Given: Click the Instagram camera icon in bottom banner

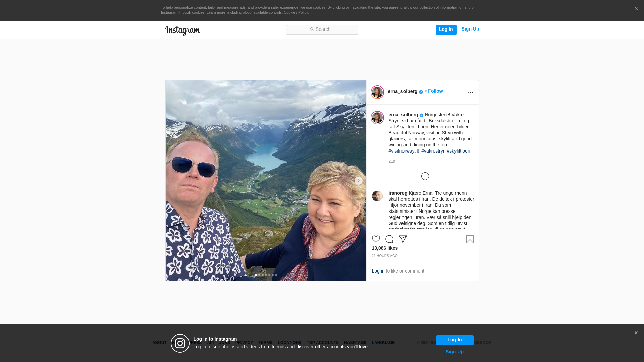Looking at the screenshot, I should (180, 343).
